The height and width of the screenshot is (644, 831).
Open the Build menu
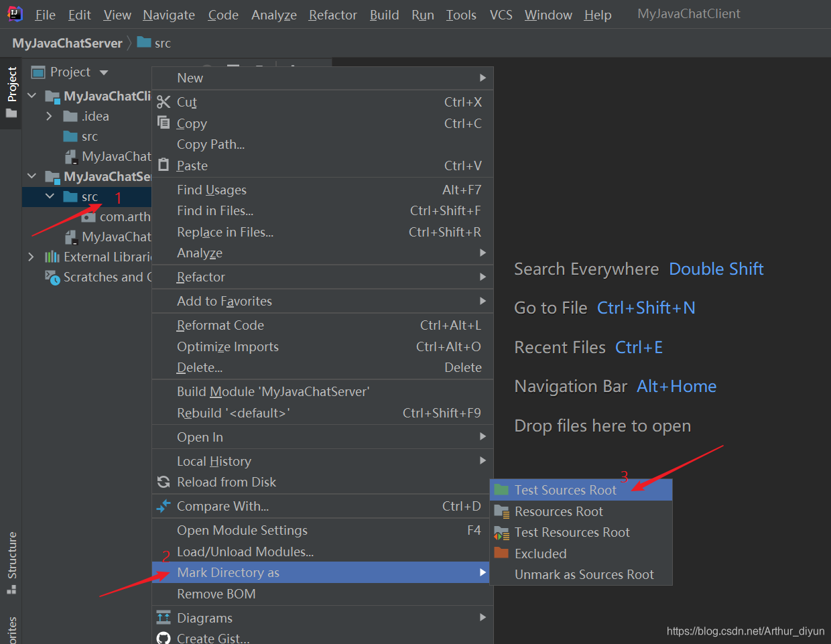pyautogui.click(x=384, y=15)
